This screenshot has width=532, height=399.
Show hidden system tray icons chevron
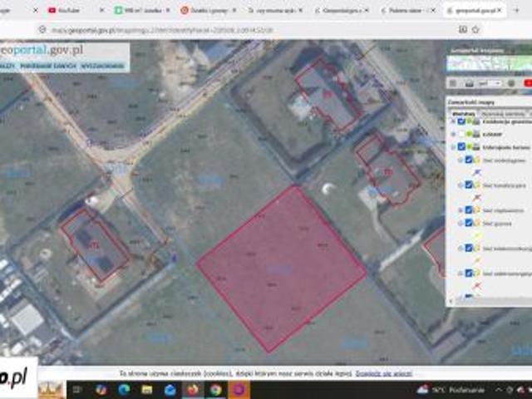[x=499, y=390]
